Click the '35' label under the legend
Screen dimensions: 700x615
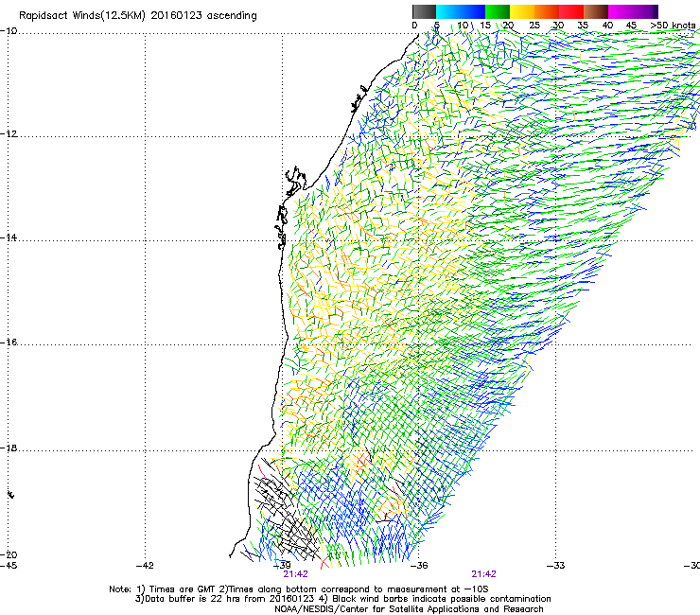(x=583, y=26)
